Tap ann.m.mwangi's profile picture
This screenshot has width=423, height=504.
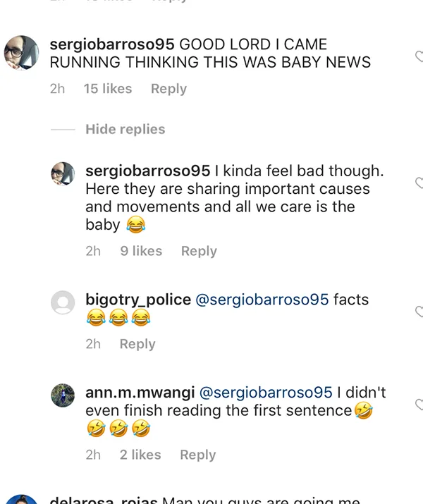tap(63, 395)
